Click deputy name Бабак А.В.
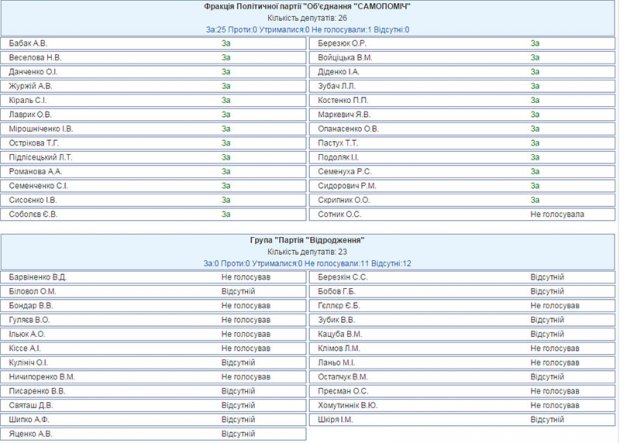Viewport: 620px width, 443px height. coord(27,44)
